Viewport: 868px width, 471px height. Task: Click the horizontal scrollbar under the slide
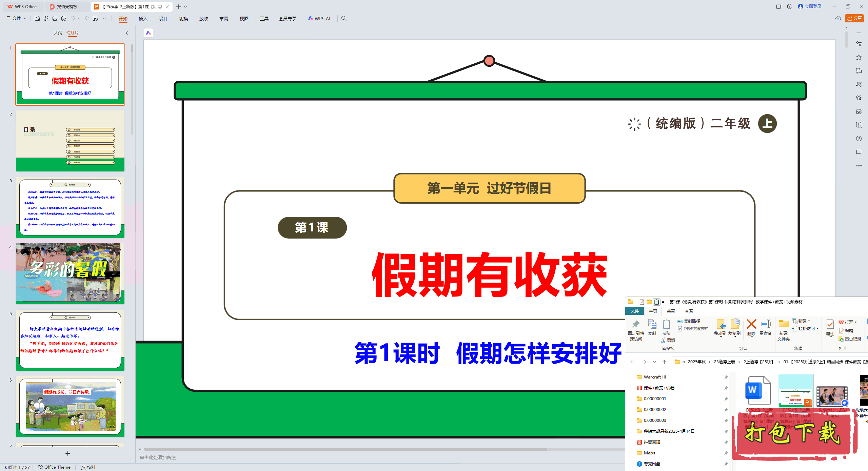click(345, 449)
